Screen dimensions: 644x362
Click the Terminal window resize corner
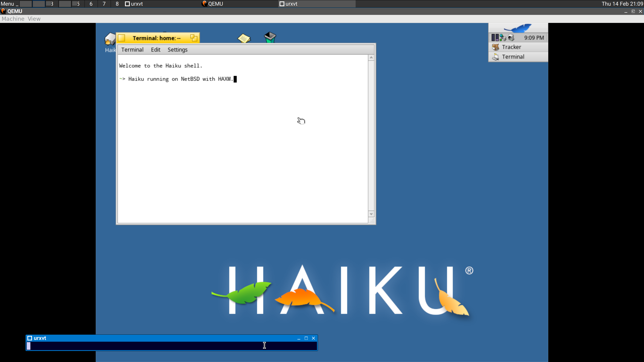coord(372,221)
